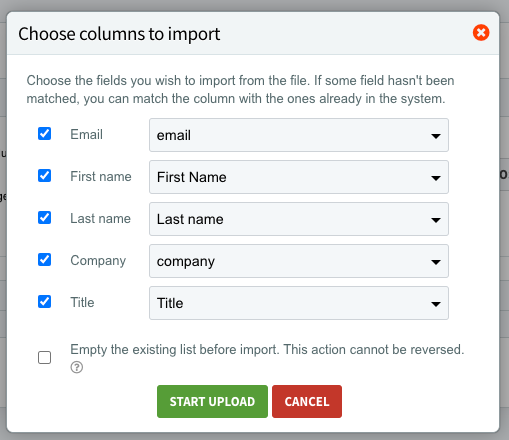The width and height of the screenshot is (509, 440).
Task: Uncheck the First name column checkbox
Action: (44, 176)
